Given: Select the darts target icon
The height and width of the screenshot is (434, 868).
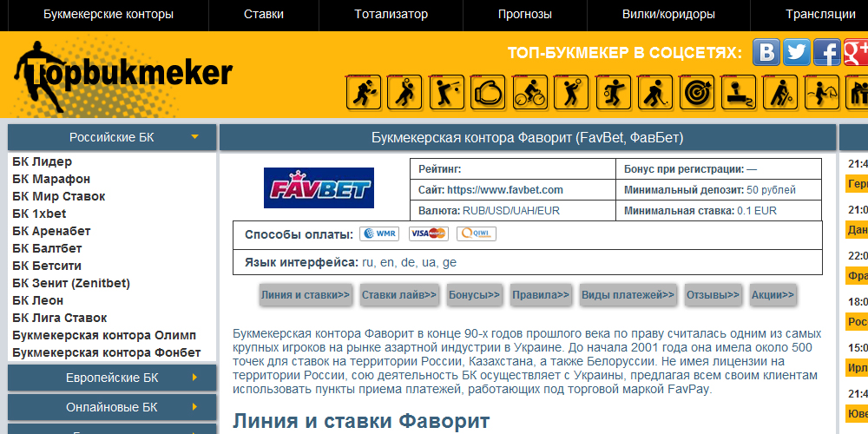Looking at the screenshot, I should coord(696,92).
